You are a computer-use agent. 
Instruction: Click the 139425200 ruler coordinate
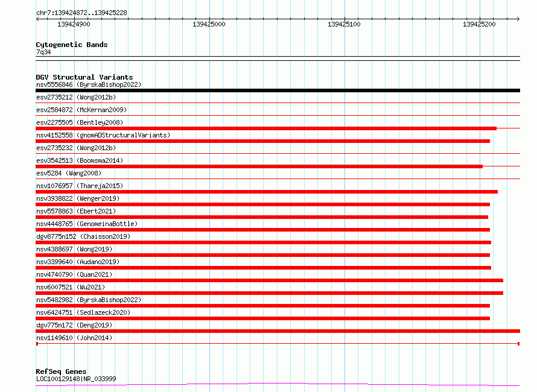(x=479, y=24)
